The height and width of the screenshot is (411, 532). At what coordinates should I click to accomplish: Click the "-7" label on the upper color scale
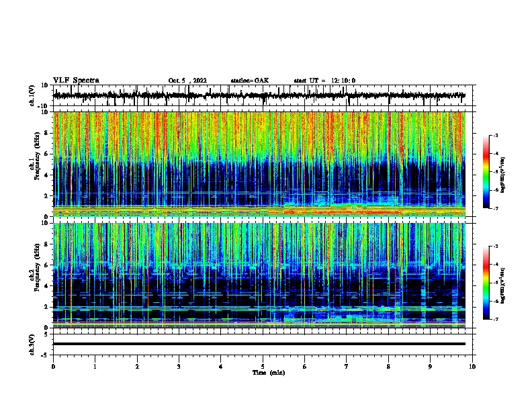[495, 208]
